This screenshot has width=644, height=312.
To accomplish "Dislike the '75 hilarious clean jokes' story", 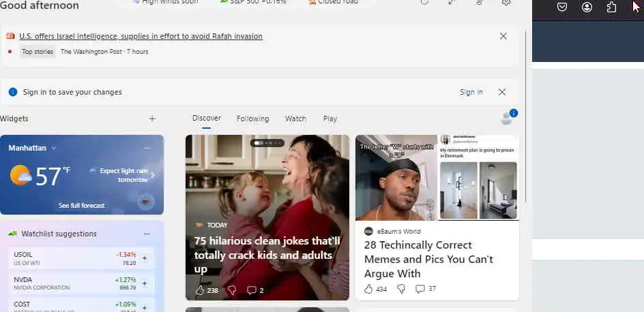I will [x=232, y=290].
